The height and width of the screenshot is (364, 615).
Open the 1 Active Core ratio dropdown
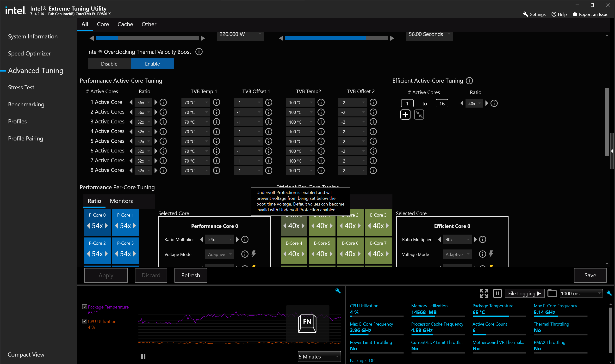[144, 103]
